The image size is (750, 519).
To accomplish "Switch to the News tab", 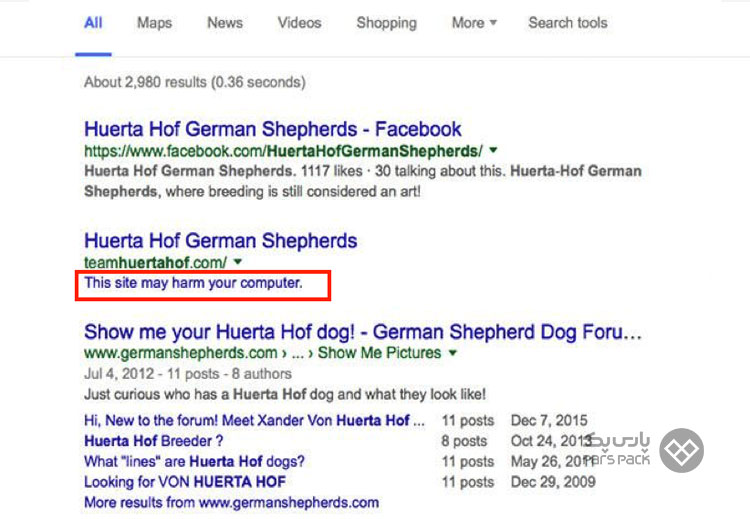I will pos(225,22).
